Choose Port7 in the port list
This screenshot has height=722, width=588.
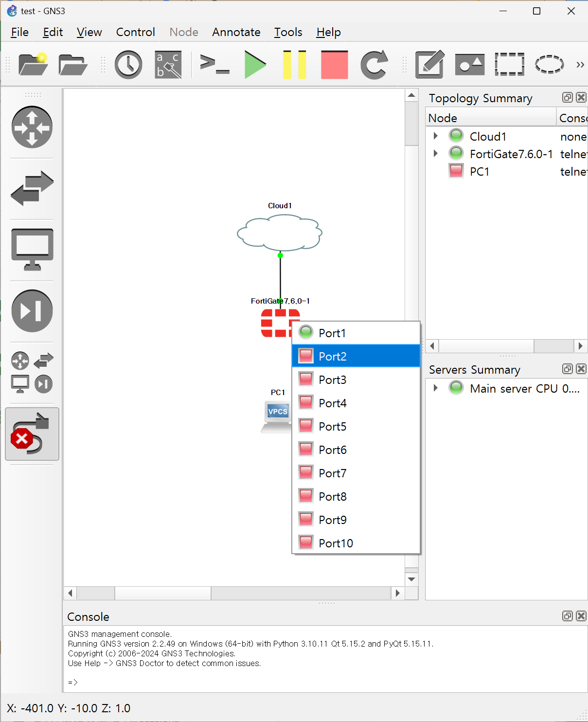click(356, 473)
